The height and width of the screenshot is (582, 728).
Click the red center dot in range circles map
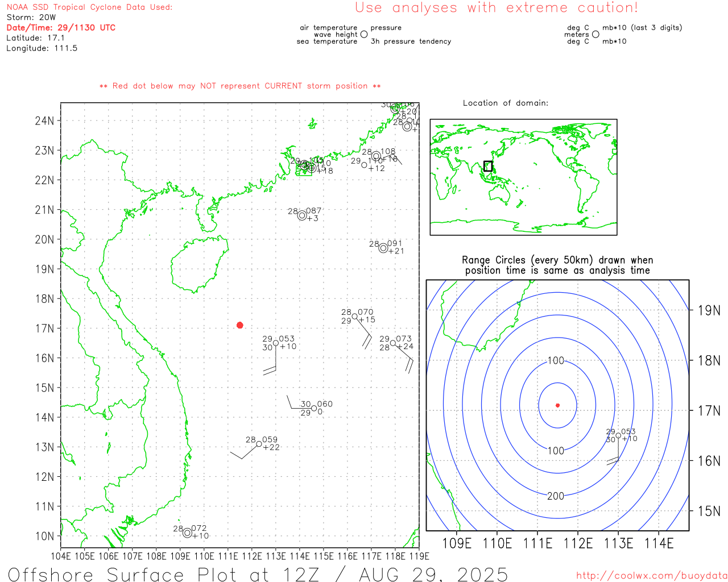pos(557,405)
